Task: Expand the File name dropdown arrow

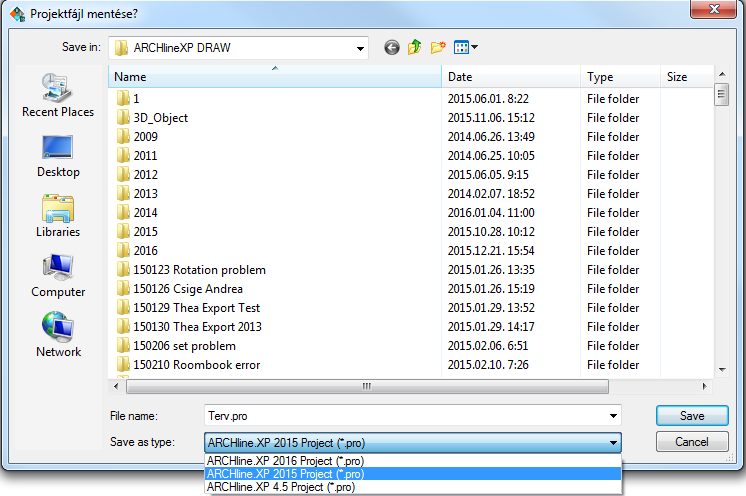Action: coord(612,415)
